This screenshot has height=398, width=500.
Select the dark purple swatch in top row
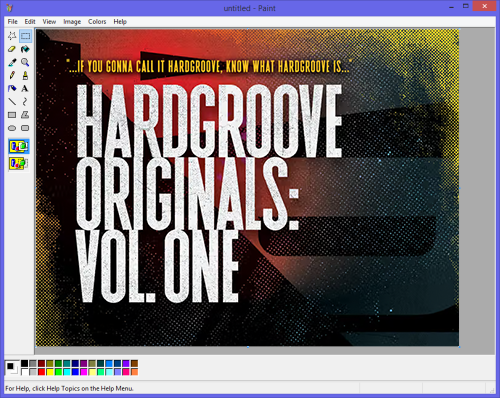[84, 363]
